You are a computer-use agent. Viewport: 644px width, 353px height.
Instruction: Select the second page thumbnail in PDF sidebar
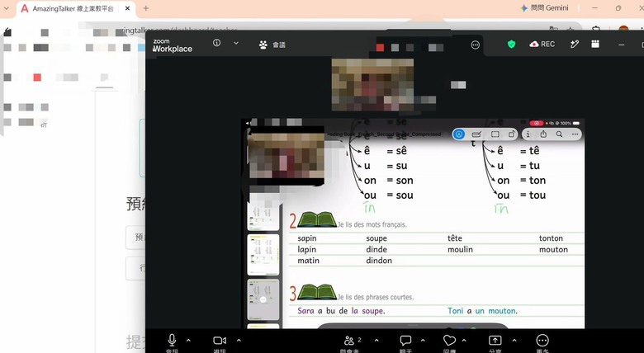pos(263,255)
